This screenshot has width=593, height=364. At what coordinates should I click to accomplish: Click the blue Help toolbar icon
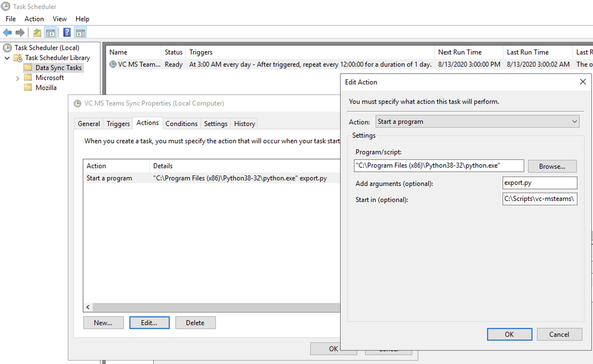pyautogui.click(x=67, y=33)
